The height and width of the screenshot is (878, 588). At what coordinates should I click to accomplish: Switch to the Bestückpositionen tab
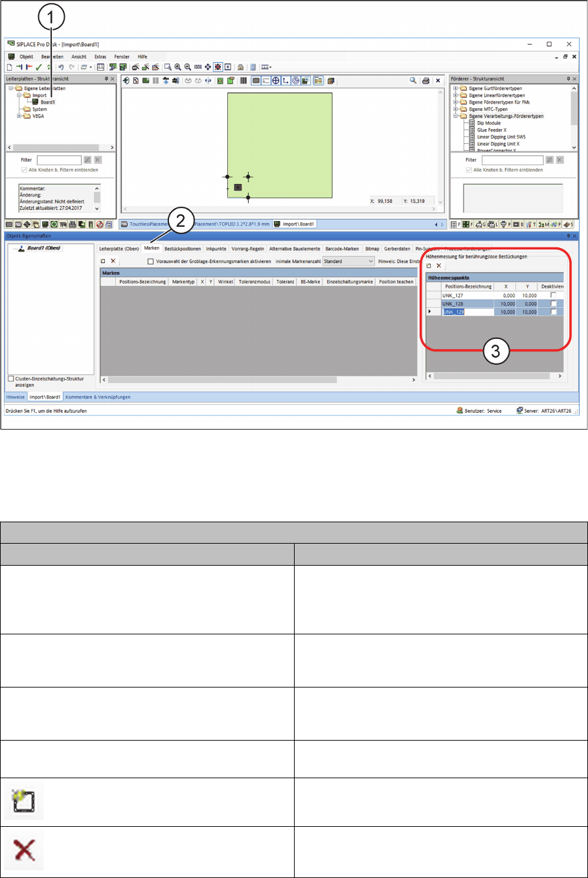(183, 249)
